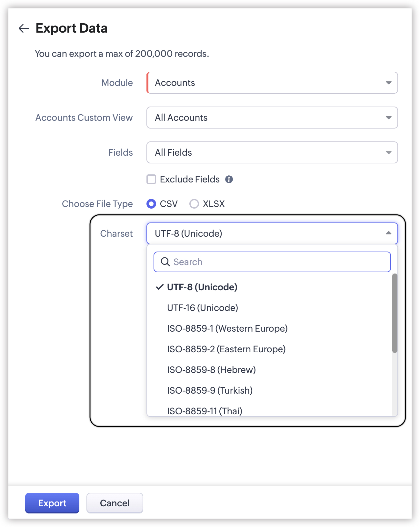Image resolution: width=420 pixels, height=527 pixels.
Task: Collapse the Charset dropdown using its up arrow
Action: click(x=388, y=233)
